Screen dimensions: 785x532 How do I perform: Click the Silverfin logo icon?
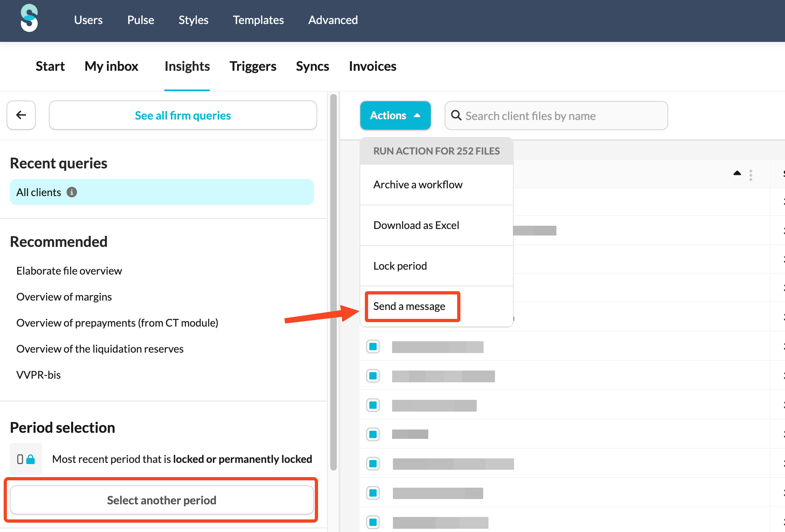(29, 18)
